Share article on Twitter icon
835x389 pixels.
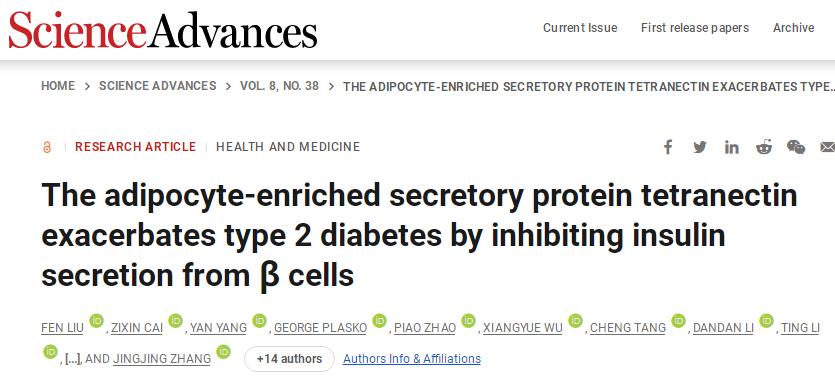(700, 147)
